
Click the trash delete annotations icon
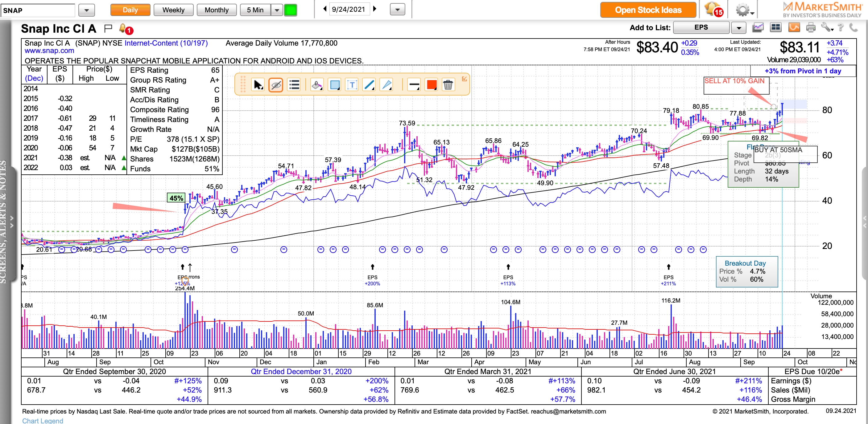click(448, 85)
